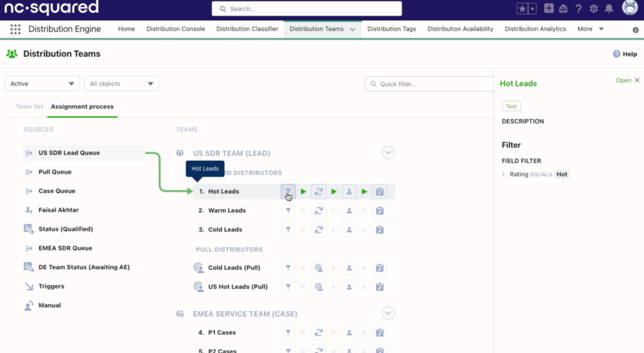Click the actions clipboard icon for Cold Leads
Image resolution: width=644 pixels, height=353 pixels.
tap(379, 230)
